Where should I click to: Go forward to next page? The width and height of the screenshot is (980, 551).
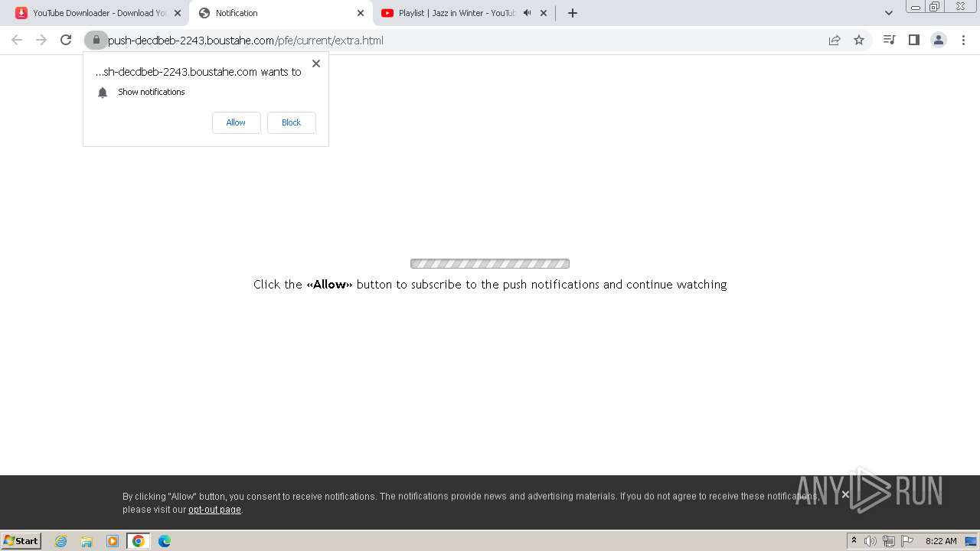point(41,40)
